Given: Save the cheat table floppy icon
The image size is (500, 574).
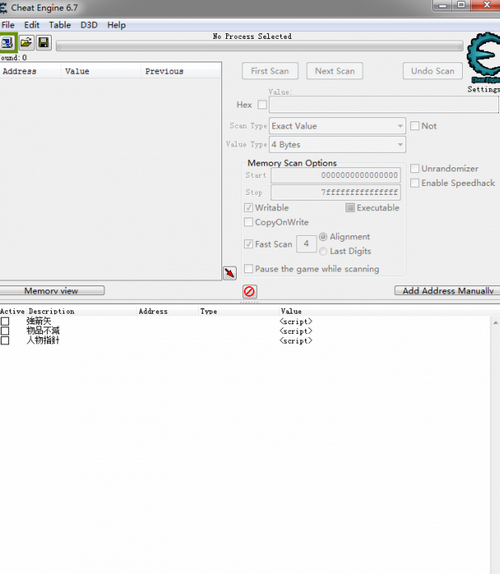Looking at the screenshot, I should point(44,43).
